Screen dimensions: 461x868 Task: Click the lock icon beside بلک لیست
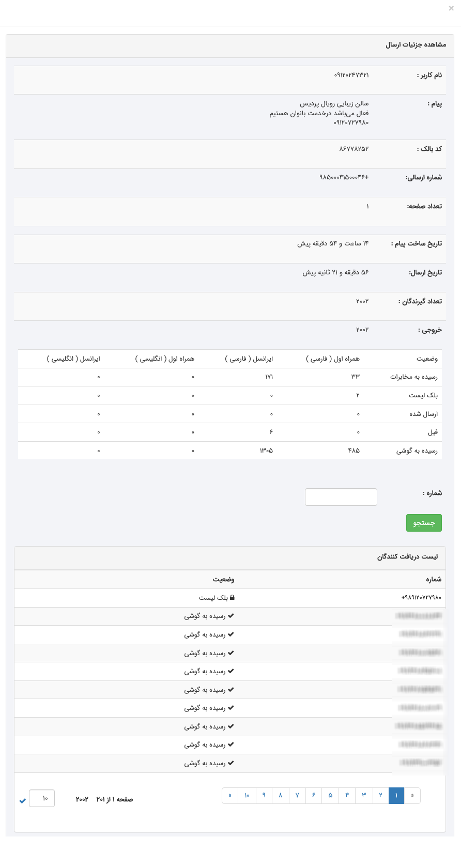(x=232, y=598)
